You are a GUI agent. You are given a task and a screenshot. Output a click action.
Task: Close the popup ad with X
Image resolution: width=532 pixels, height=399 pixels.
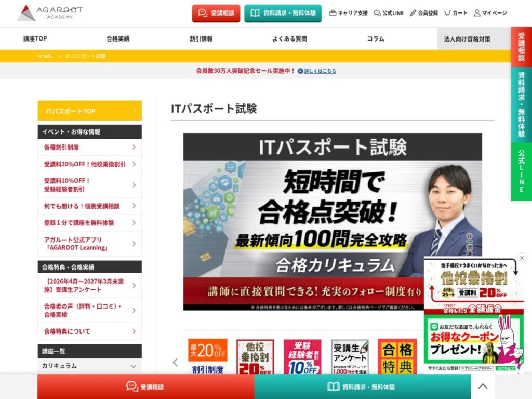click(x=522, y=258)
